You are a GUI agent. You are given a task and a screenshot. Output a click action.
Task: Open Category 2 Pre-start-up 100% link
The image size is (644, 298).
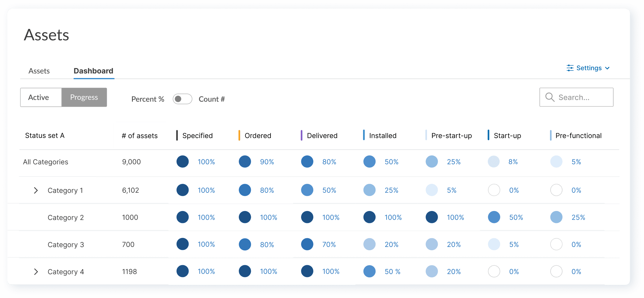click(455, 218)
